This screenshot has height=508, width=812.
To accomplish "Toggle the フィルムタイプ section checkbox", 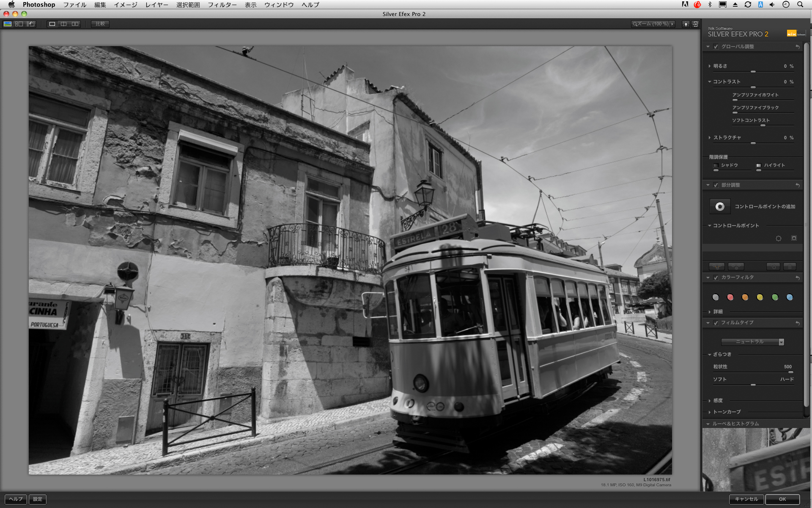I will tap(716, 323).
